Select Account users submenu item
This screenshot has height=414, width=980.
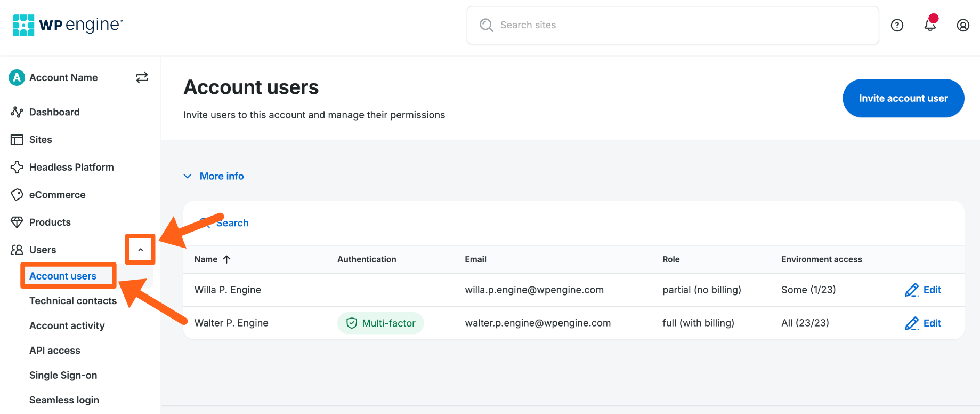pyautogui.click(x=63, y=276)
